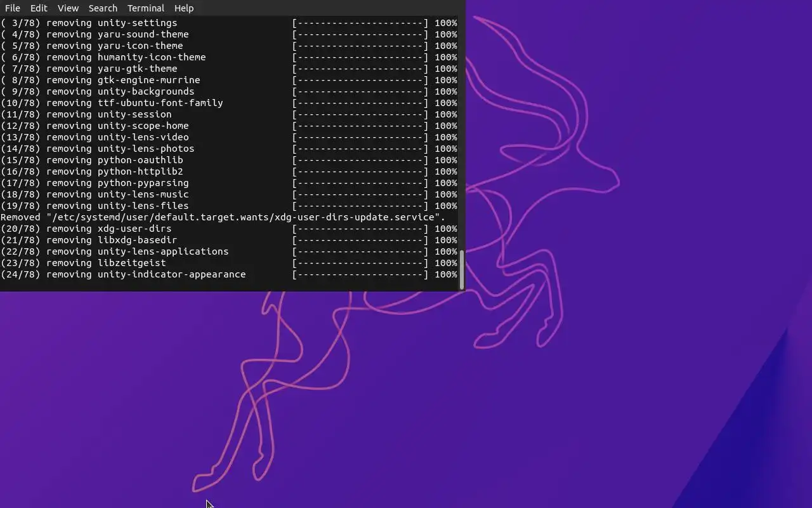Click the 'removing unity-scope-home' line
The width and height of the screenshot is (812, 508).
click(228, 126)
